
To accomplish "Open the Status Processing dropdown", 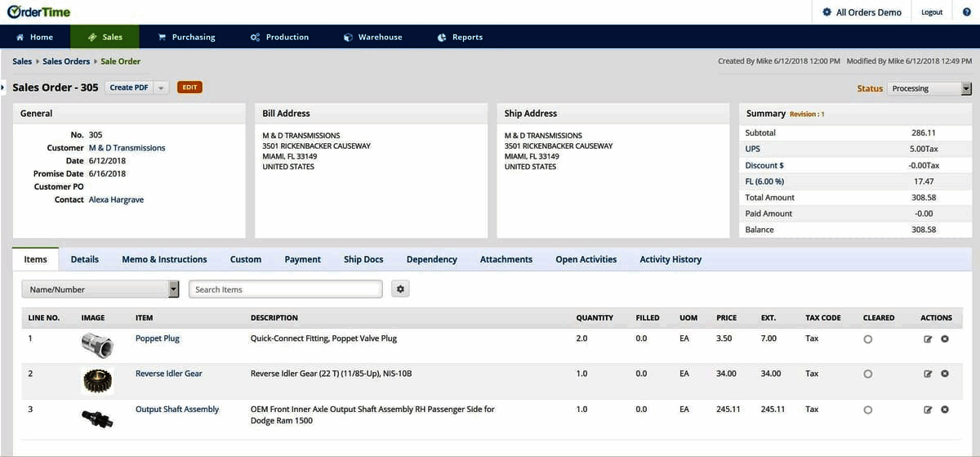I will pyautogui.click(x=930, y=88).
